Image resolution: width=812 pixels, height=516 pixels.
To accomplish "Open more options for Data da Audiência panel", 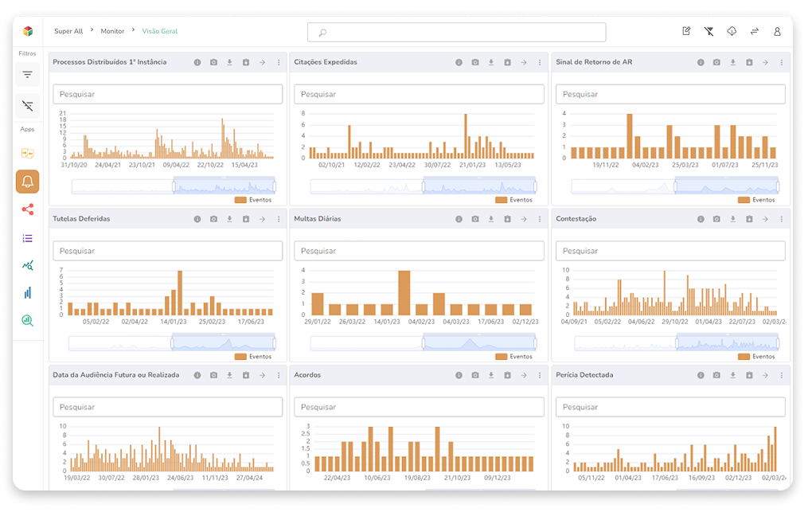I will click(279, 375).
